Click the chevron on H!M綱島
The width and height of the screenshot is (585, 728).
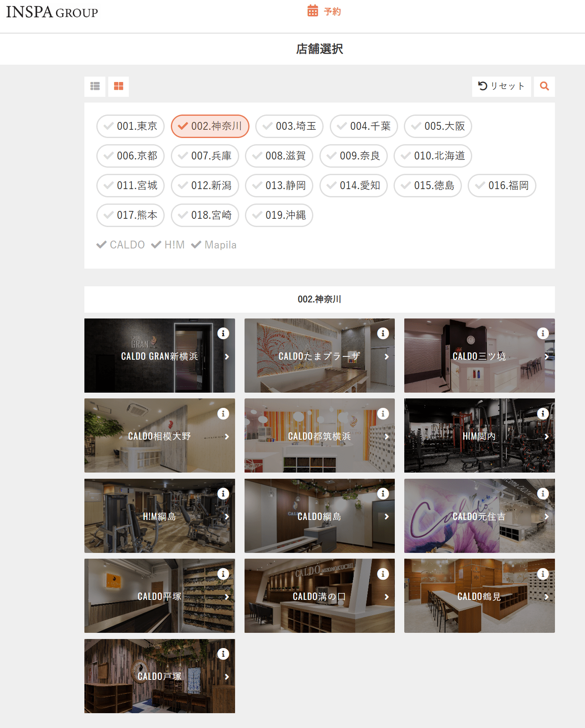(x=227, y=516)
